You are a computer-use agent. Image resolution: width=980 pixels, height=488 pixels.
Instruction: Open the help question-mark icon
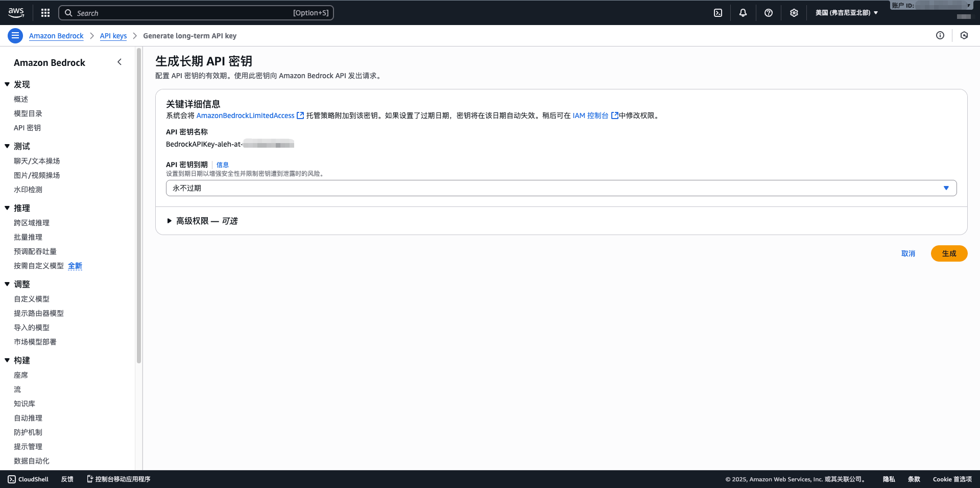click(x=769, y=12)
